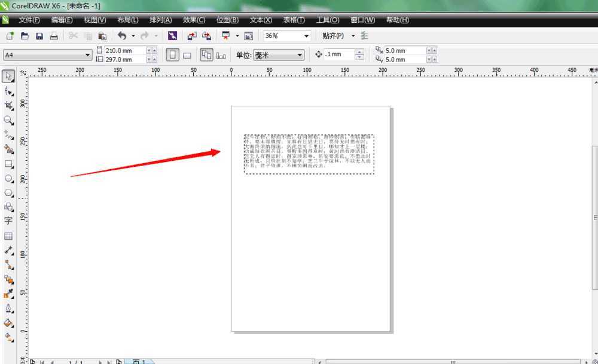Open the 效果(C) menu

coord(194,20)
